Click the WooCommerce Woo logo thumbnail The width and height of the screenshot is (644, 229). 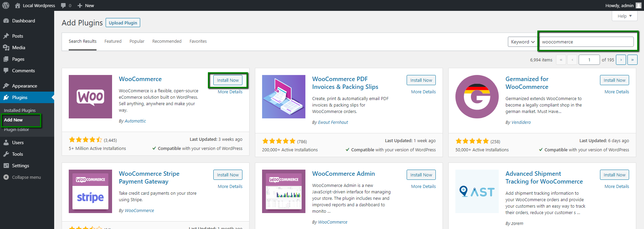click(x=90, y=97)
